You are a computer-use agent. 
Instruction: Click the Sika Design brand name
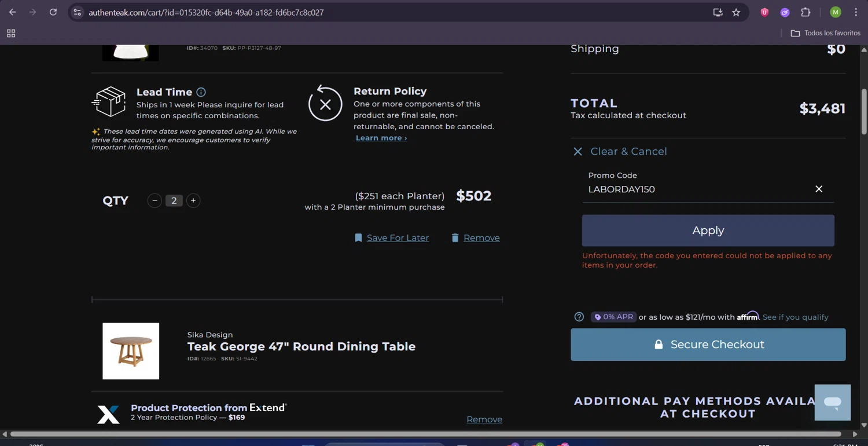[x=210, y=335]
